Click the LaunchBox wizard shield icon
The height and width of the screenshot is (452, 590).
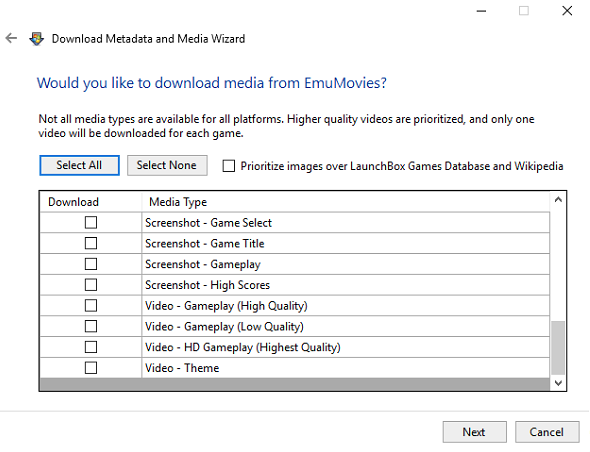click(36, 39)
